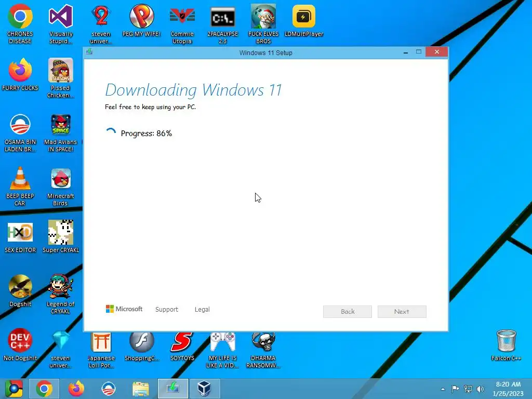Select the Pissed Chicken desktop icon
The image size is (532, 399).
(60, 78)
